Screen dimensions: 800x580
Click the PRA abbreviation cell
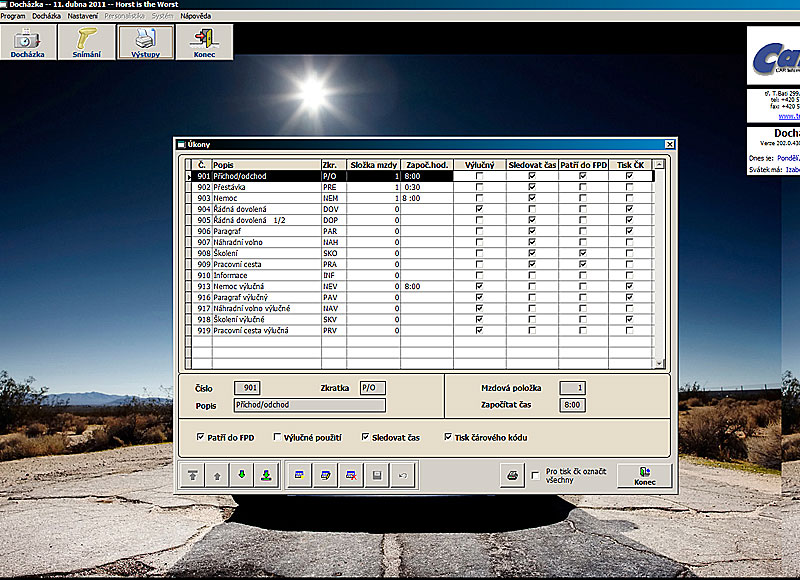[x=334, y=264]
